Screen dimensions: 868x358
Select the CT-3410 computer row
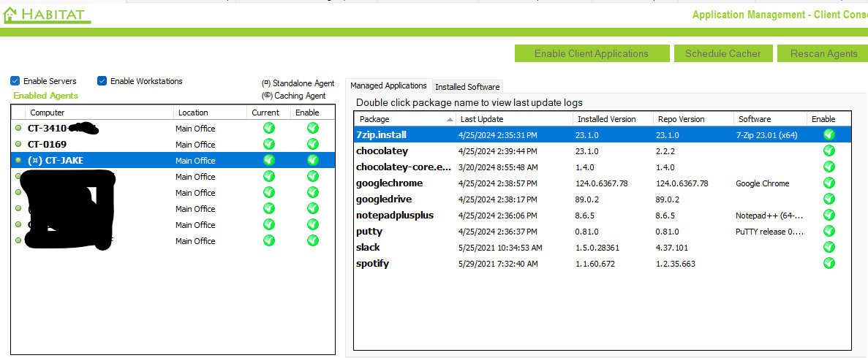tap(173, 129)
